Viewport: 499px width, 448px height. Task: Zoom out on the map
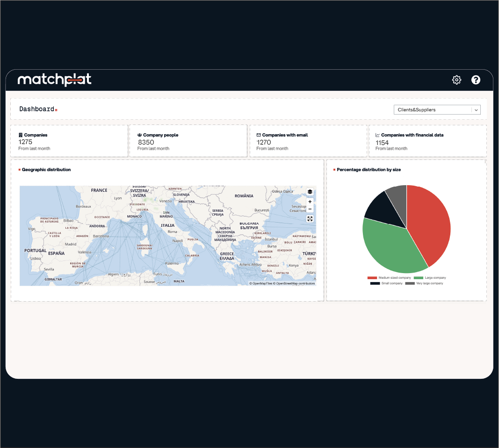click(310, 209)
